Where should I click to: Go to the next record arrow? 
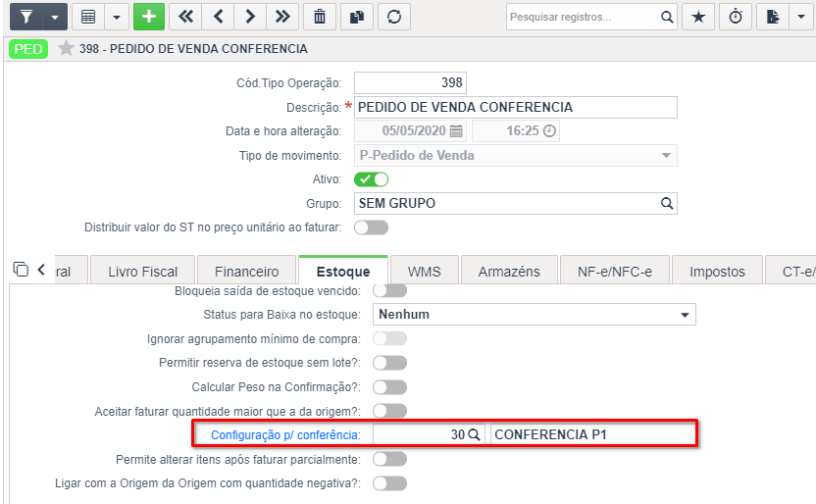tap(250, 17)
